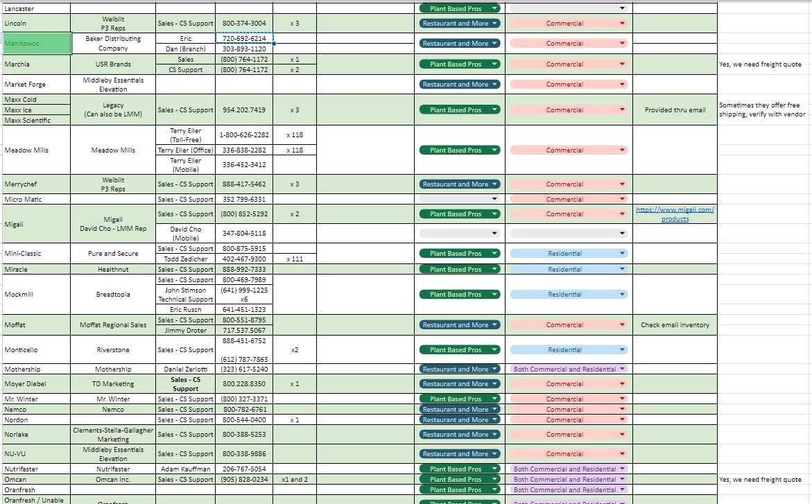Select the Baker Distributing Company cell
This screenshot has width=812, height=504.
113,44
